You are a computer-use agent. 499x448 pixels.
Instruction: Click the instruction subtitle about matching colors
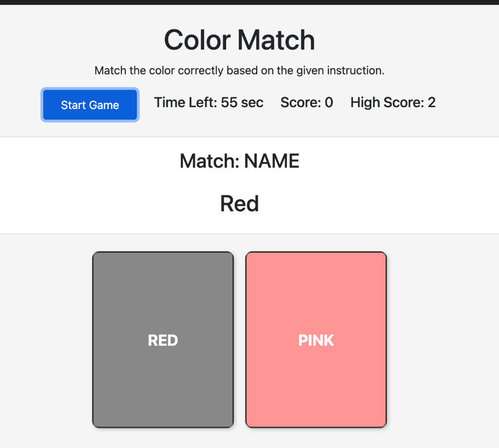point(239,70)
